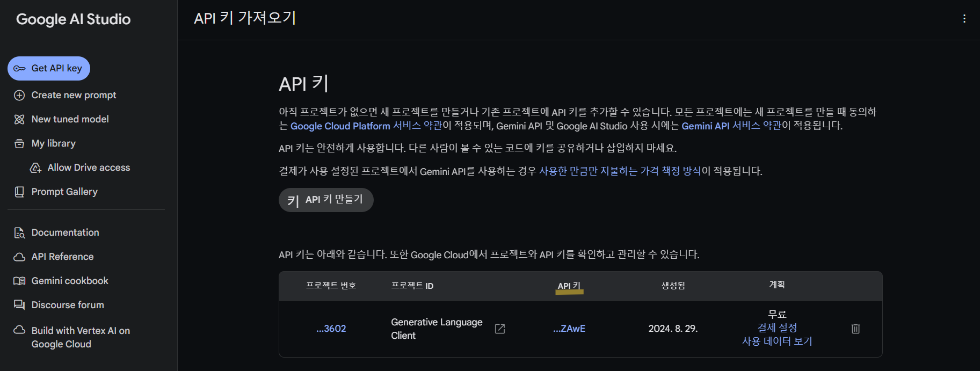Click the large API 키 heading
The image size is (980, 371).
(303, 84)
